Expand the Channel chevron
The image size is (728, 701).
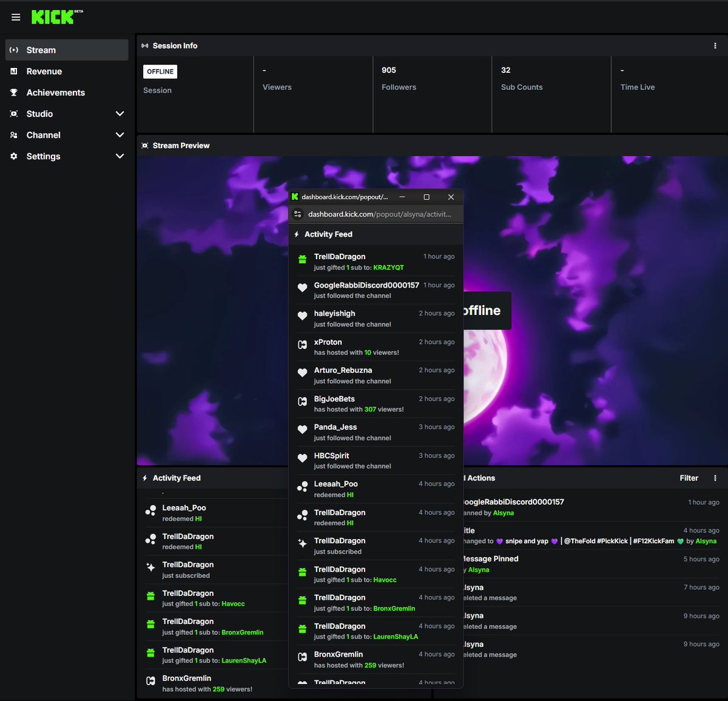(x=120, y=135)
